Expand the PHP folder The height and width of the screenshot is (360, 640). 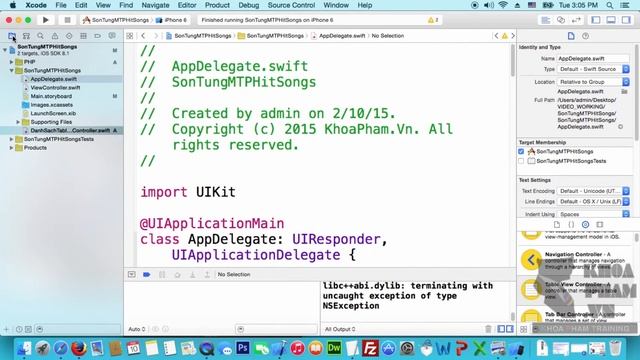11,62
